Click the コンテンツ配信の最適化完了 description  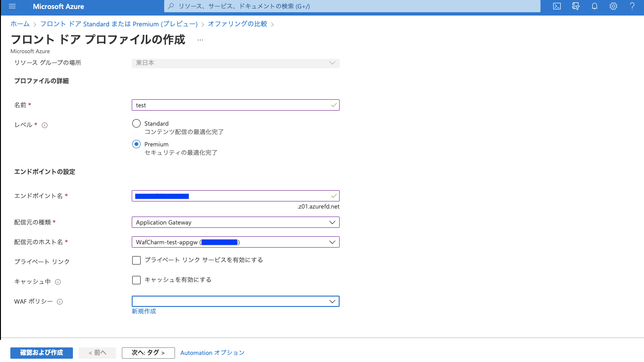click(184, 132)
